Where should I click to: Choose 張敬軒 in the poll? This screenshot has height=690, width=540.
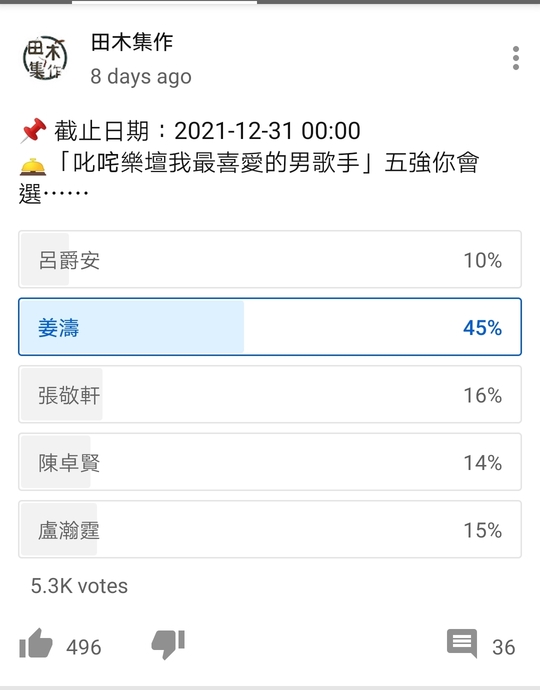270,394
